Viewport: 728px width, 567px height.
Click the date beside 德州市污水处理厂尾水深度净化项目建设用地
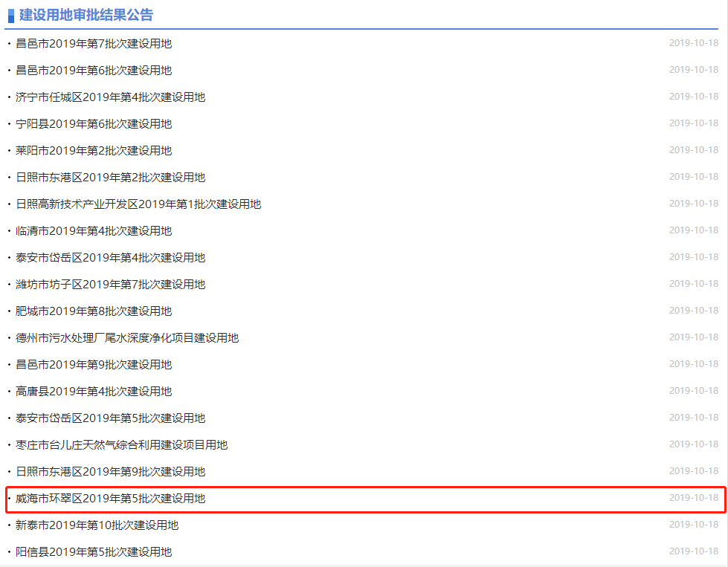(x=694, y=337)
